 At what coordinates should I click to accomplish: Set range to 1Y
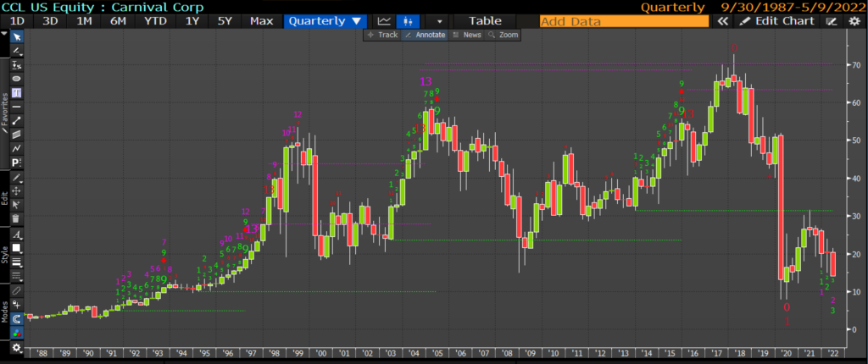(x=192, y=21)
